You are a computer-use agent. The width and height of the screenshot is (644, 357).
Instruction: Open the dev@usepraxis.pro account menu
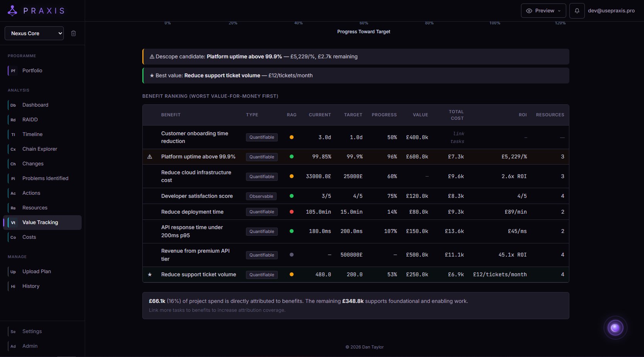[611, 11]
